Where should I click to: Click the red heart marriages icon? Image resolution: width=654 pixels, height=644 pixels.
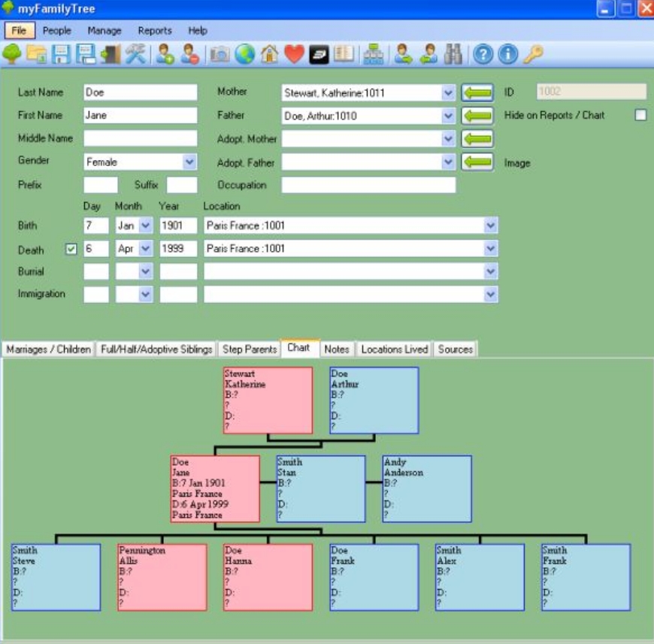tap(294, 54)
